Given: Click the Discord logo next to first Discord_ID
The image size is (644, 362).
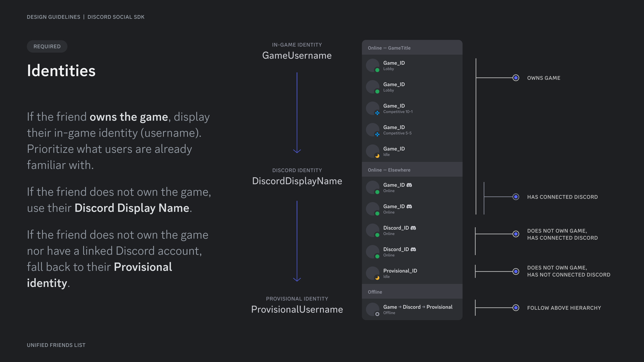Looking at the screenshot, I should click(413, 228).
